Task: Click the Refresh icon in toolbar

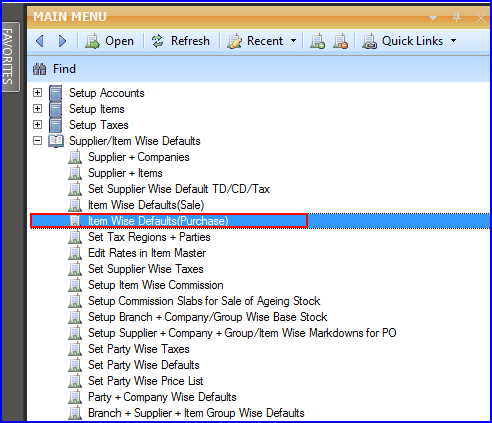Action: [157, 41]
